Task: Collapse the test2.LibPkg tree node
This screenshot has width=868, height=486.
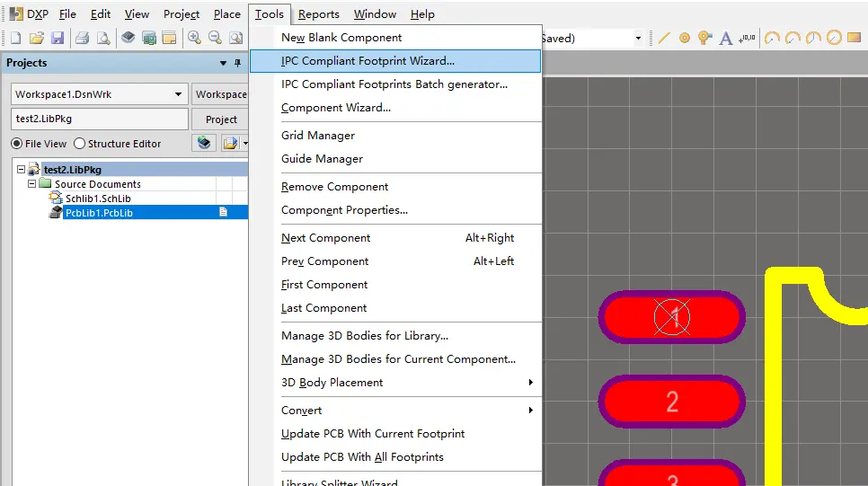Action: coord(21,170)
